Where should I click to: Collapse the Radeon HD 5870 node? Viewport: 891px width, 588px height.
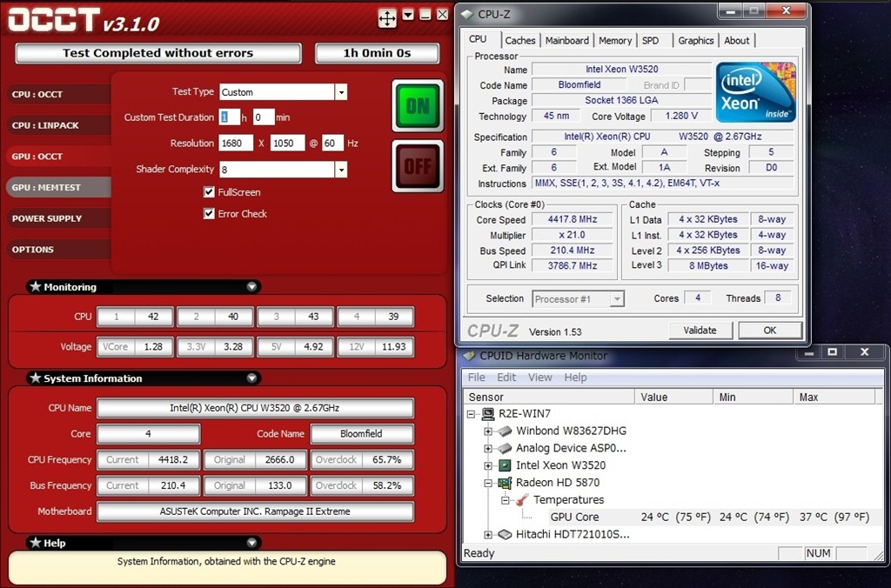(x=488, y=483)
